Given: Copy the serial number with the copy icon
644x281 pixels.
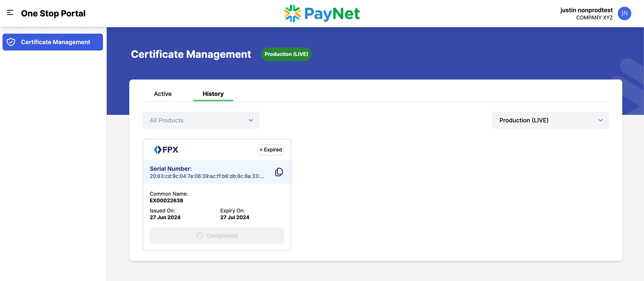Looking at the screenshot, I should (x=279, y=172).
